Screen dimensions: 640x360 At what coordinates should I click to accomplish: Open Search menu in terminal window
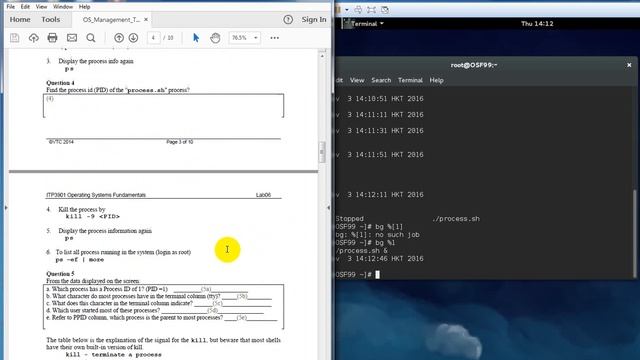click(381, 80)
